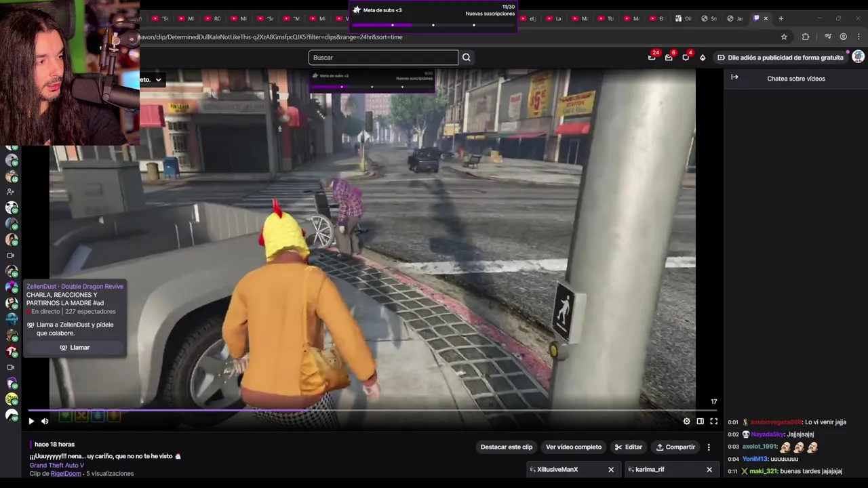Open Chrome three-dot menu

tap(858, 37)
